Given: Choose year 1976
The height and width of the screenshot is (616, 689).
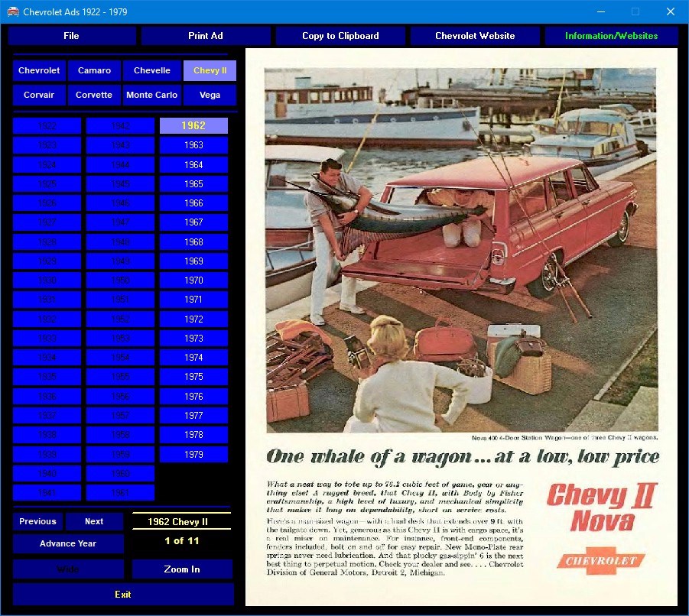Looking at the screenshot, I should (193, 397).
